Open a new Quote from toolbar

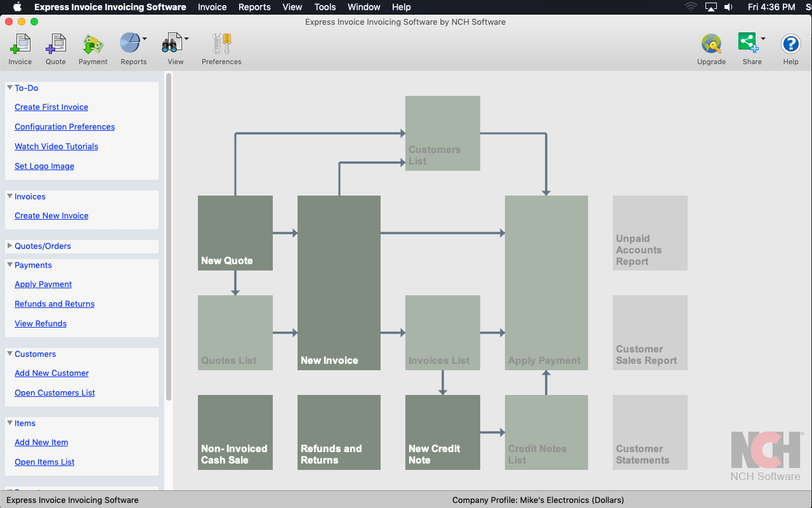tap(56, 44)
